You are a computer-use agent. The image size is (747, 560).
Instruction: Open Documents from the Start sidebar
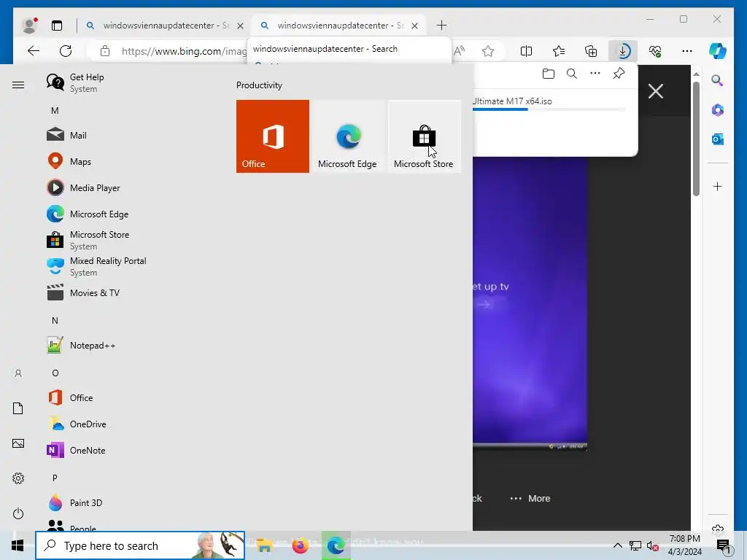(x=18, y=408)
